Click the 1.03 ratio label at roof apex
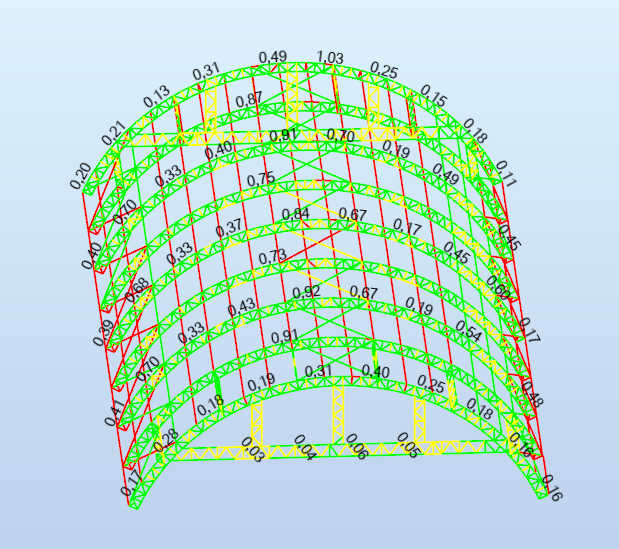The height and width of the screenshot is (549, 619). (330, 58)
